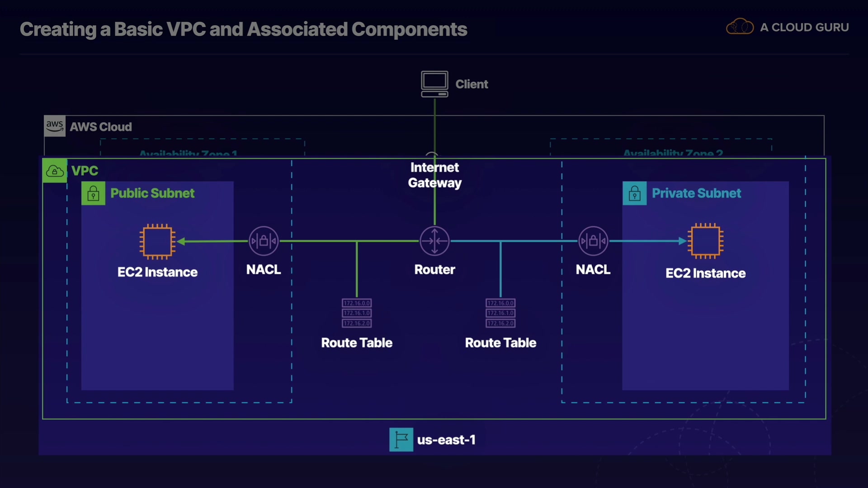Click the slide title heading

tap(243, 29)
